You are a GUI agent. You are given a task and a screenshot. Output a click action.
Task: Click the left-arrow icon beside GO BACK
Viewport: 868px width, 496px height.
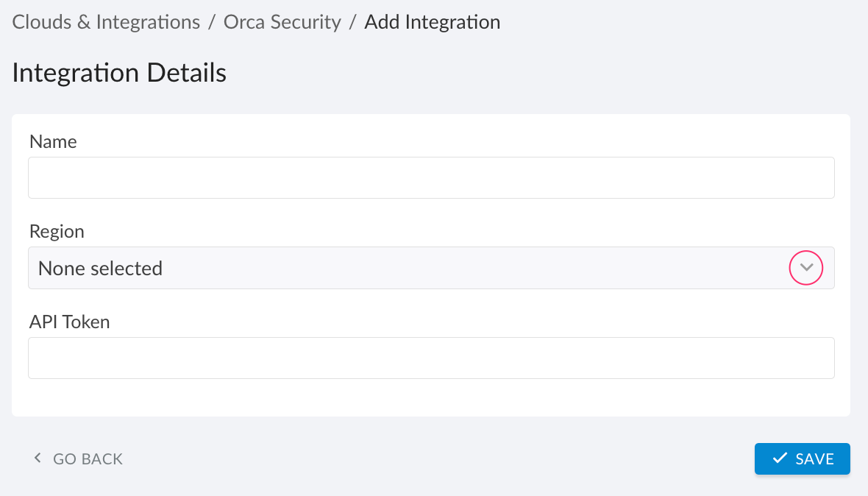[37, 458]
